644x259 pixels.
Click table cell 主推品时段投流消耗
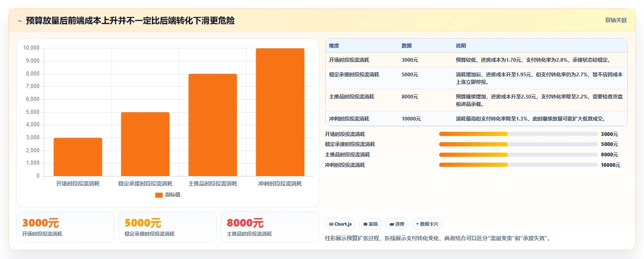tap(351, 97)
